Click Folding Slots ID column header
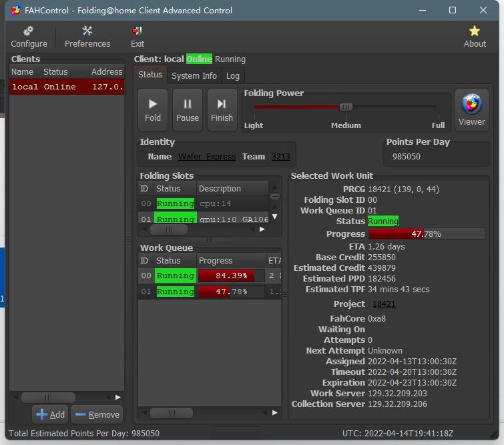 (146, 189)
